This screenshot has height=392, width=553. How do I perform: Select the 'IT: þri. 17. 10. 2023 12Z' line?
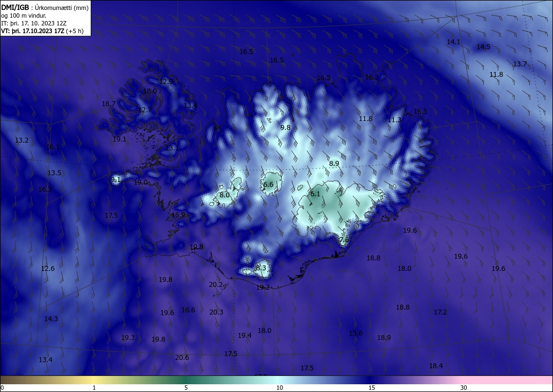coord(34,23)
